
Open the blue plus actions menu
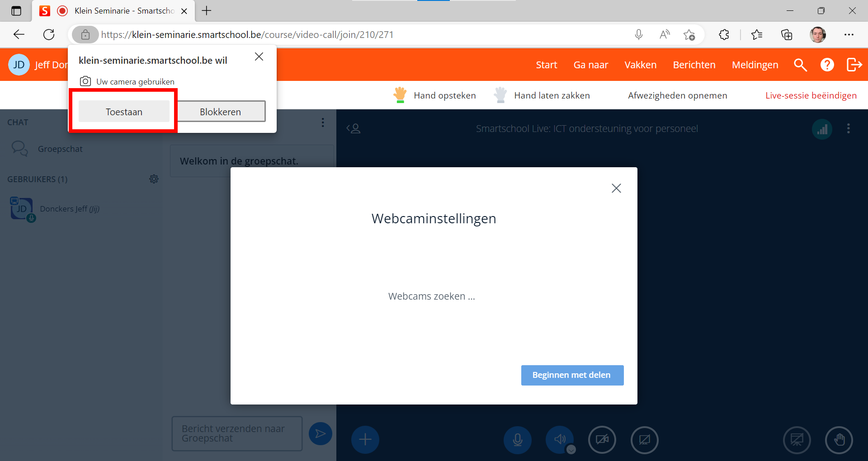[x=365, y=440]
